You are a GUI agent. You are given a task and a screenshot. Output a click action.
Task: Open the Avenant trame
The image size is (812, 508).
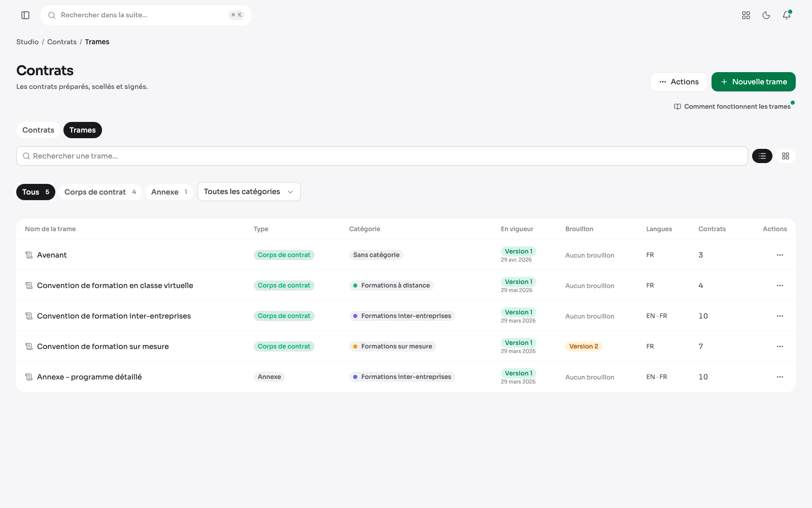(x=52, y=255)
